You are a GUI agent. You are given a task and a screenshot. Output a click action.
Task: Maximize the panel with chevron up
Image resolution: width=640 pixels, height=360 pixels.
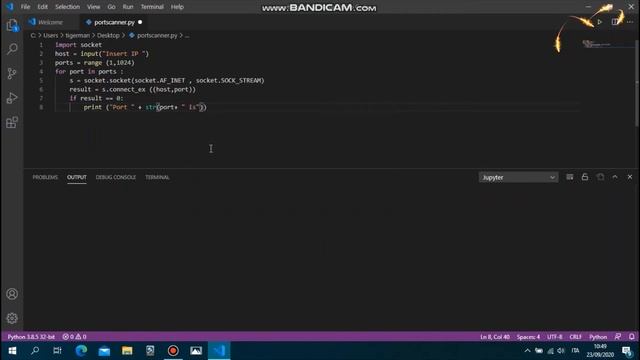pyautogui.click(x=615, y=177)
